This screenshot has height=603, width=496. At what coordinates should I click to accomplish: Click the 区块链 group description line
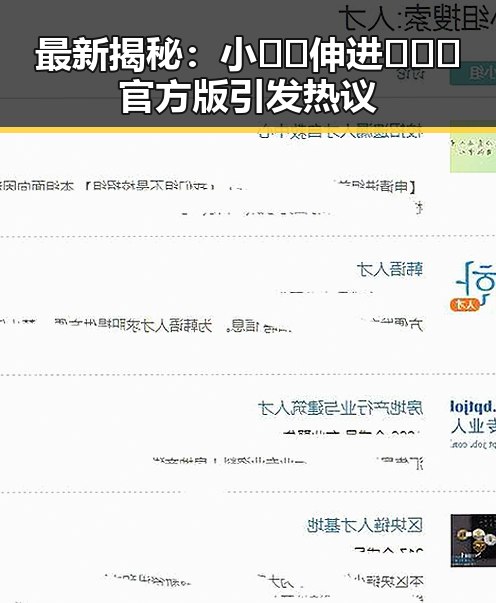[x=263, y=581]
